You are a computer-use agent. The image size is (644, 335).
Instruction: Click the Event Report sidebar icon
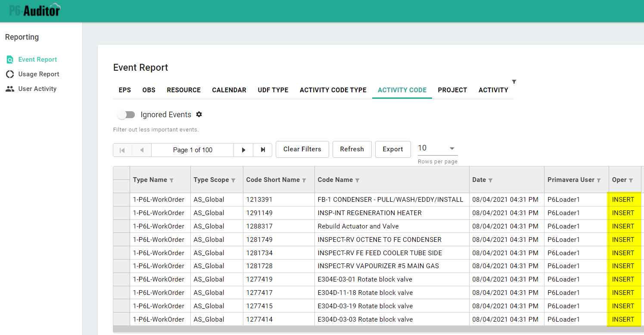point(9,59)
